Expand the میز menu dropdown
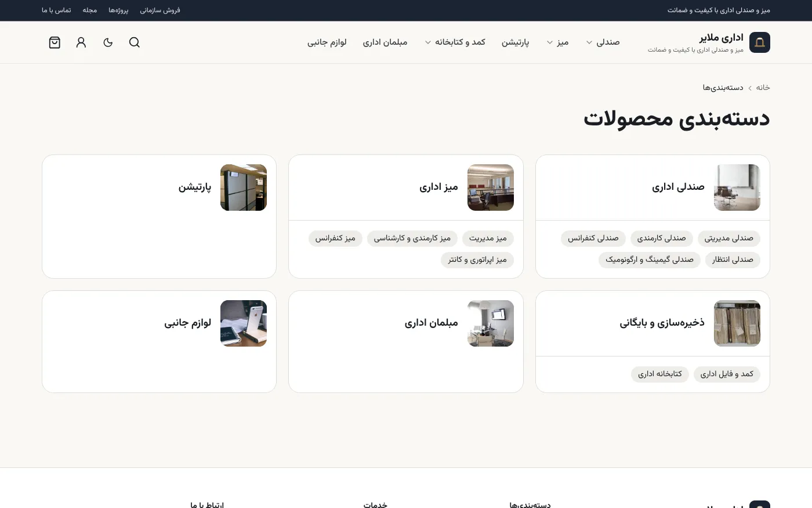 pyautogui.click(x=557, y=42)
